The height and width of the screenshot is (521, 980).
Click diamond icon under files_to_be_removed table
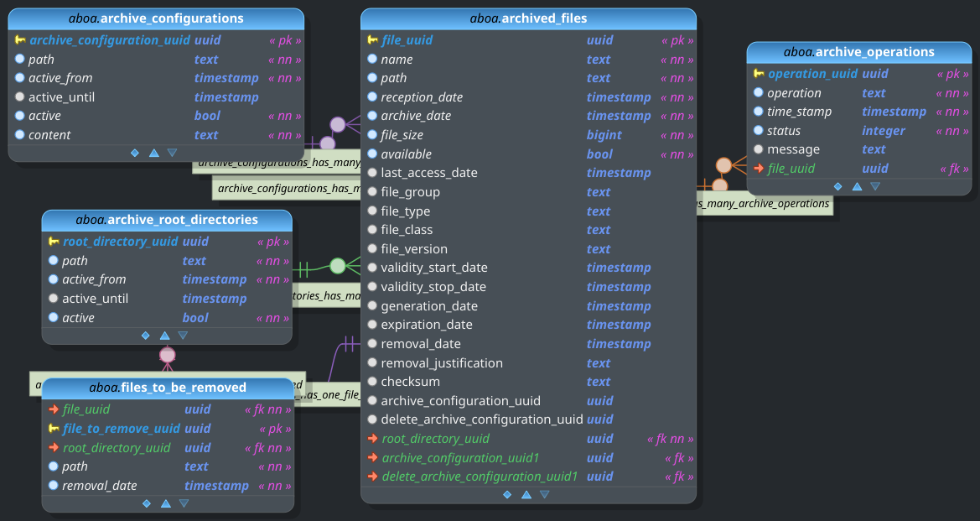pos(147,503)
